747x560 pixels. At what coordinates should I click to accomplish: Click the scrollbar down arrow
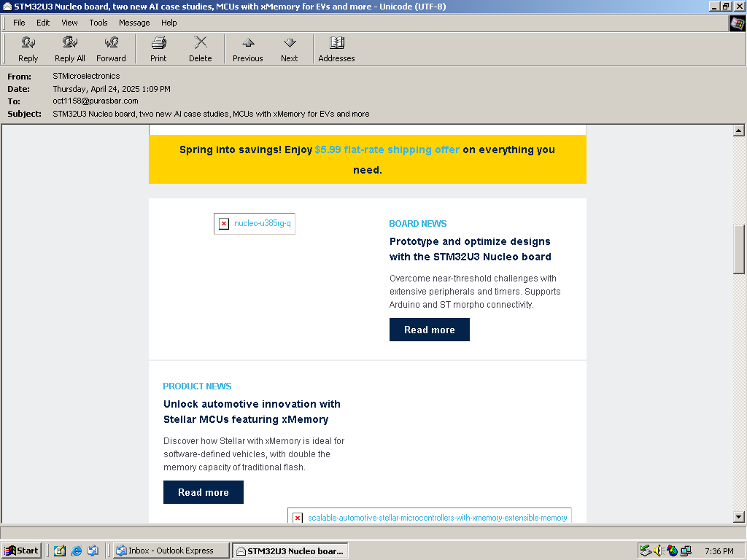[x=738, y=516]
